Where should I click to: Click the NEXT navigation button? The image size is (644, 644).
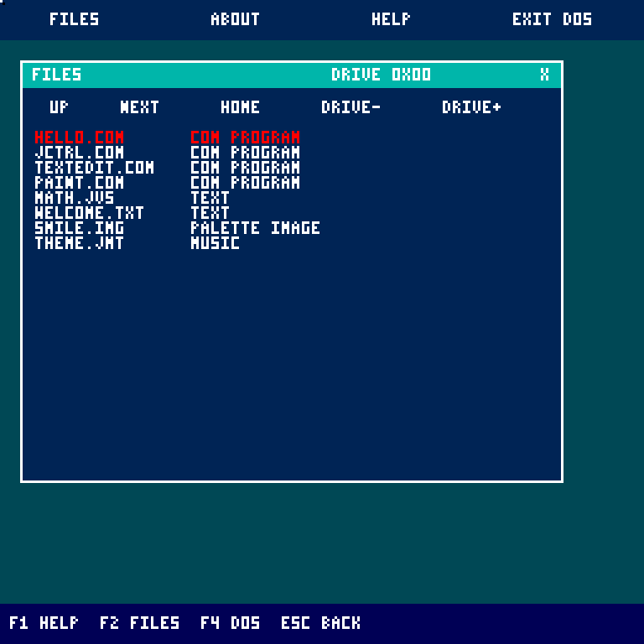(140, 107)
